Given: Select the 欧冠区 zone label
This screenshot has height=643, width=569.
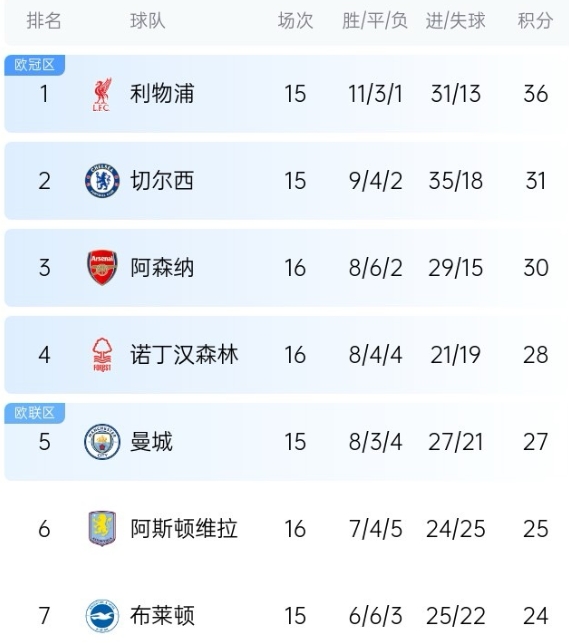Looking at the screenshot, I should 34,65.
